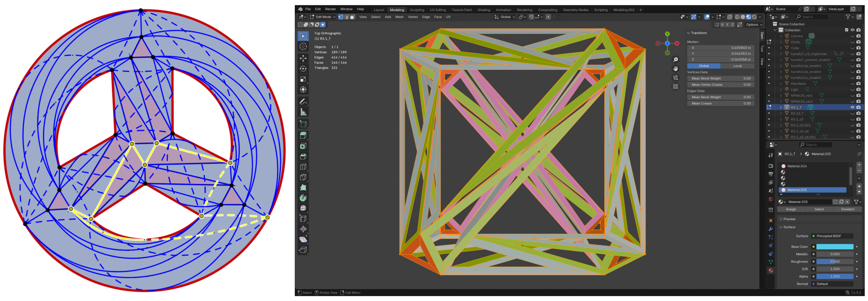The height and width of the screenshot is (301, 868).
Task: Activate the 3D Cursor tool
Action: point(303,47)
